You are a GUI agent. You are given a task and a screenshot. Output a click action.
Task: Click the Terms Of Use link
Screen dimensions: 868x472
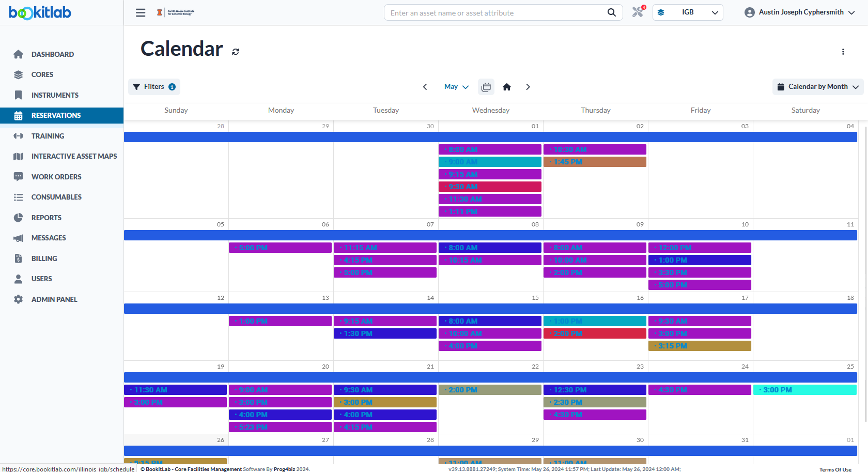click(x=835, y=469)
